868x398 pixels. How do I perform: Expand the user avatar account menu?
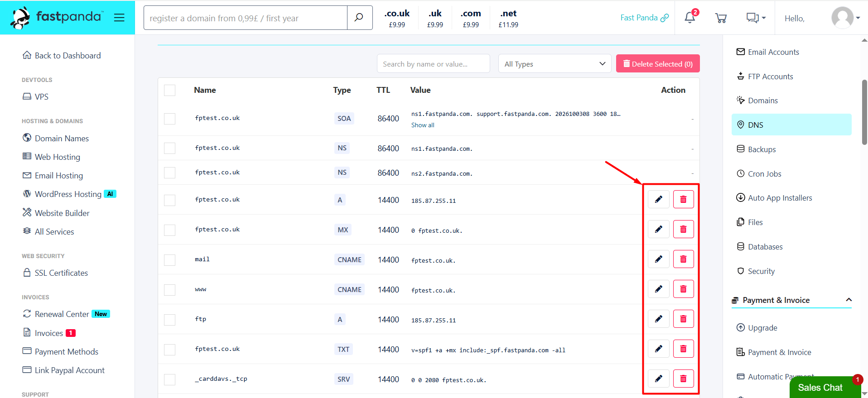(x=845, y=18)
